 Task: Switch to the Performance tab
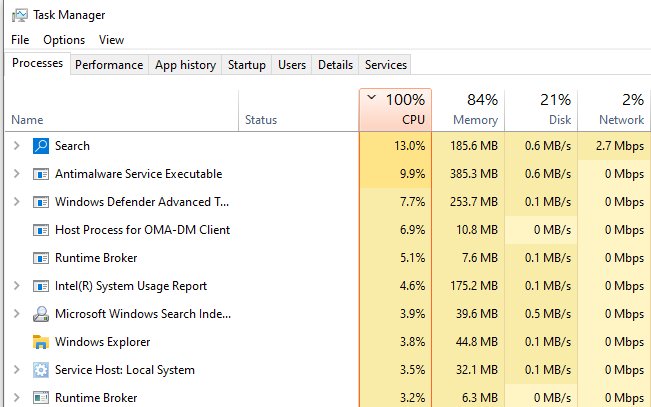click(x=109, y=65)
